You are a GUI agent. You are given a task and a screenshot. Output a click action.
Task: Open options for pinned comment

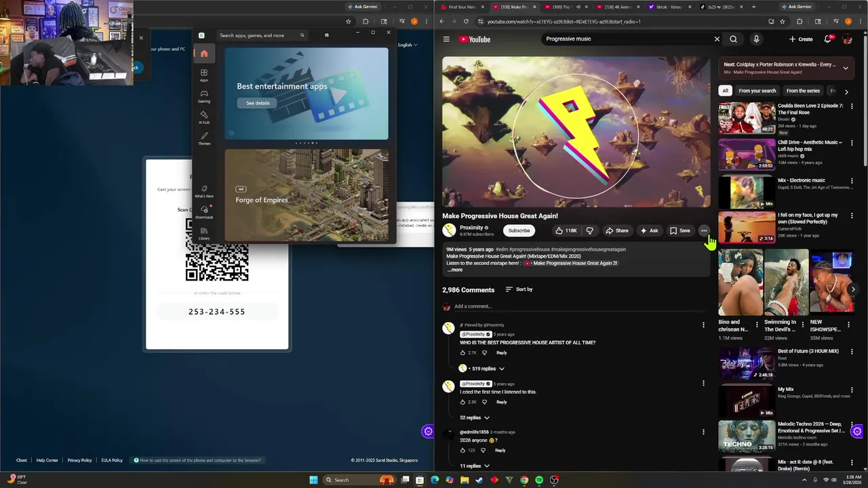coord(703,325)
